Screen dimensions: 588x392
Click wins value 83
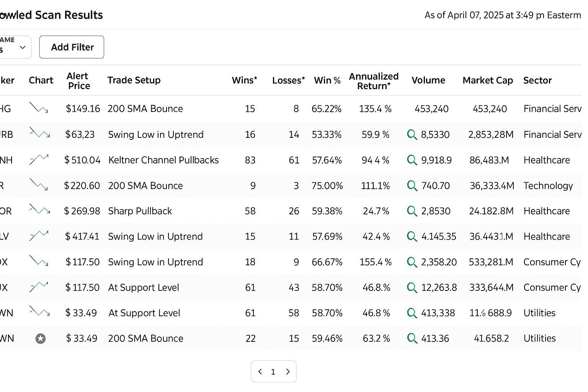point(250,160)
